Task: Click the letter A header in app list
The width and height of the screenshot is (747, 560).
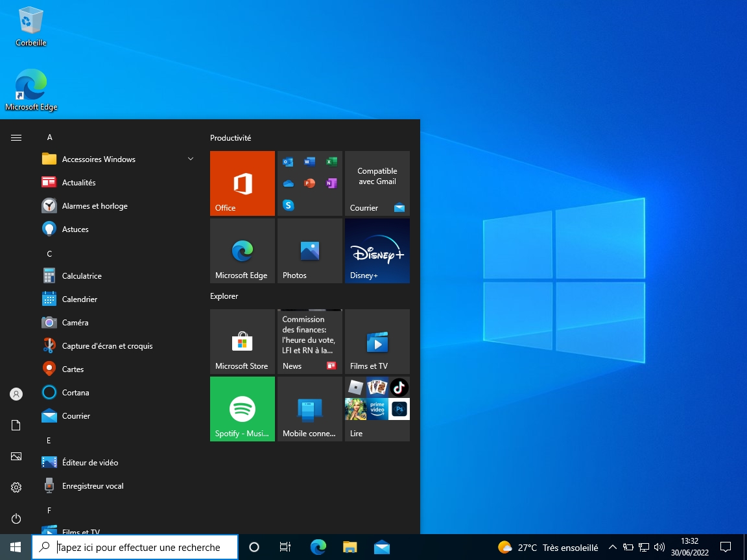Action: (x=49, y=137)
